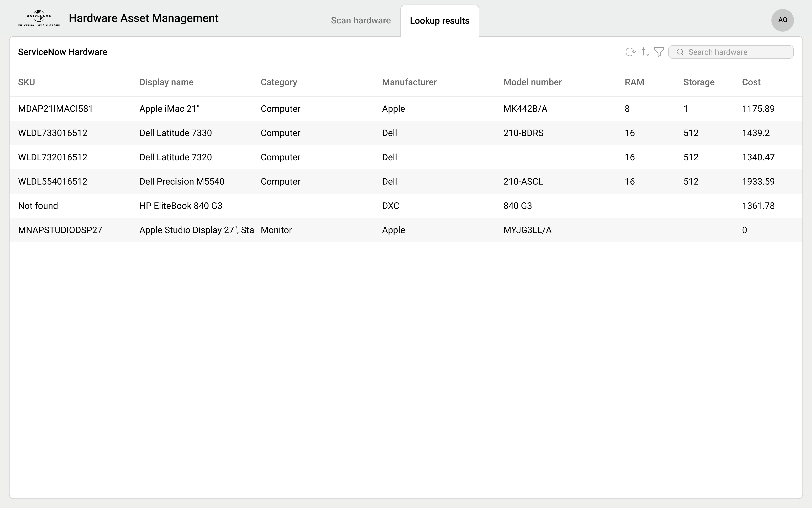
Task: Click the Hardware Asset Management title
Action: (x=144, y=18)
